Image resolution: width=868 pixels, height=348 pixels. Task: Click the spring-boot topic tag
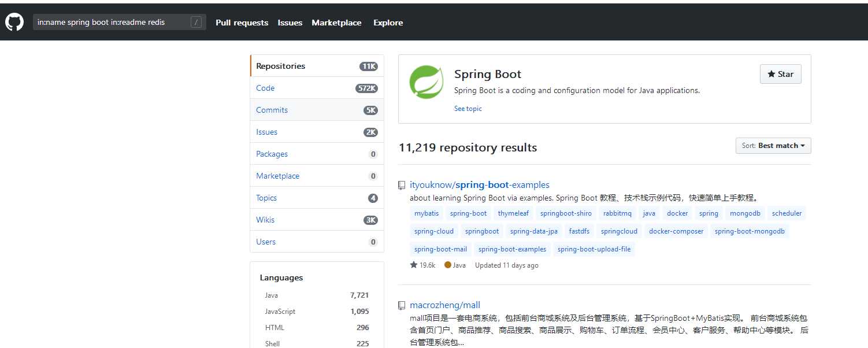[x=469, y=213]
